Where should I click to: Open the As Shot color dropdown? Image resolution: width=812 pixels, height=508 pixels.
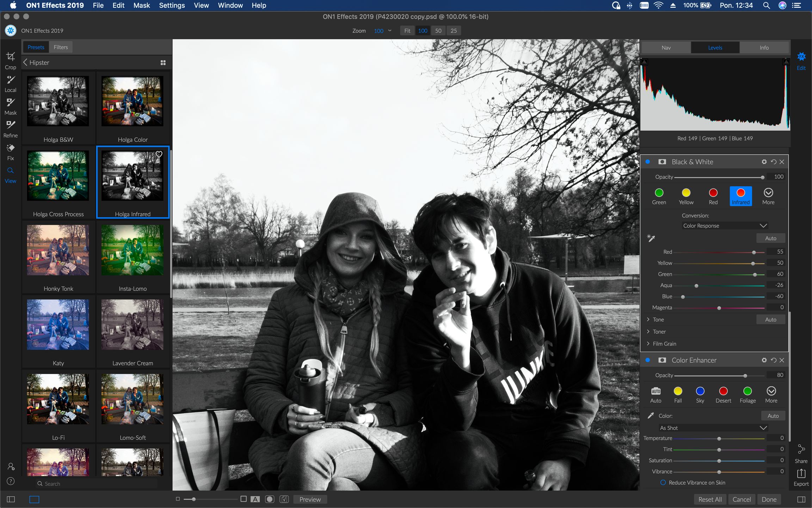click(713, 428)
